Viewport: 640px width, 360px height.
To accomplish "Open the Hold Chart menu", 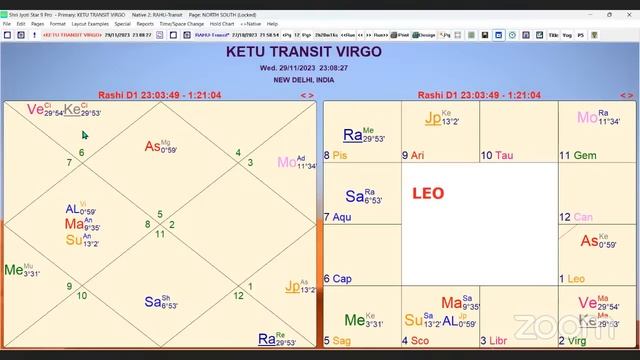I will point(222,24).
